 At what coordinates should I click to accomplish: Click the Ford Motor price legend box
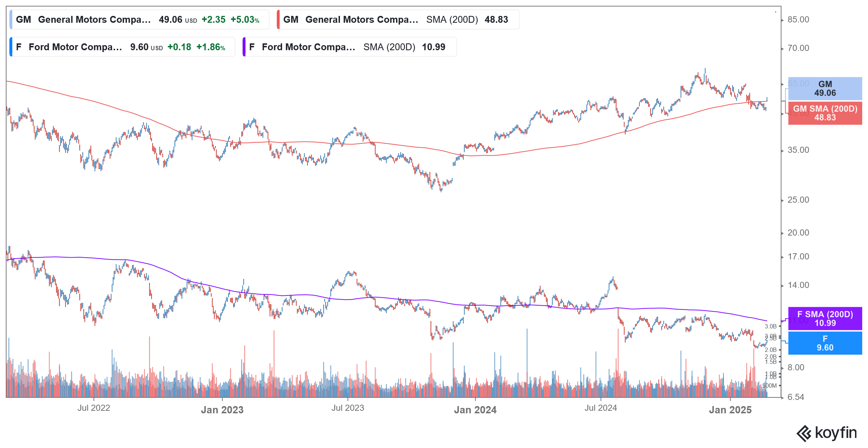click(x=122, y=47)
